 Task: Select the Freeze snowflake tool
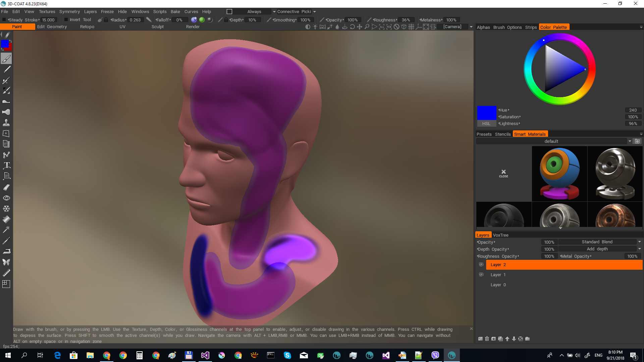(x=6, y=208)
